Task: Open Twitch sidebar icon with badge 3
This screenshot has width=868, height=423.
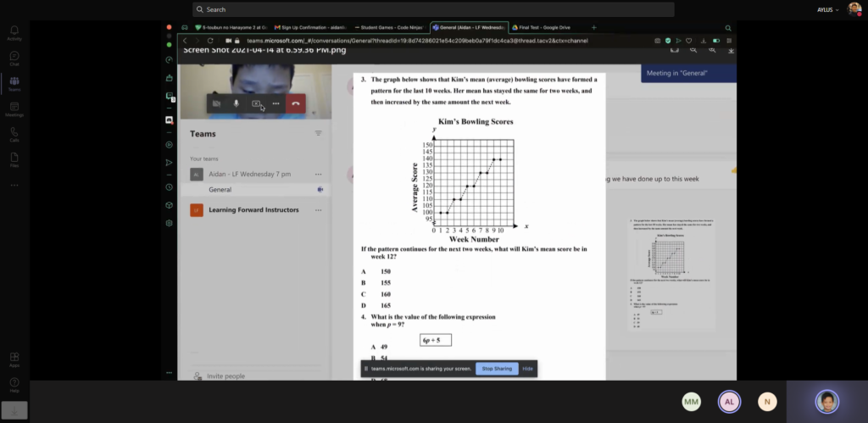Action: 170,97
